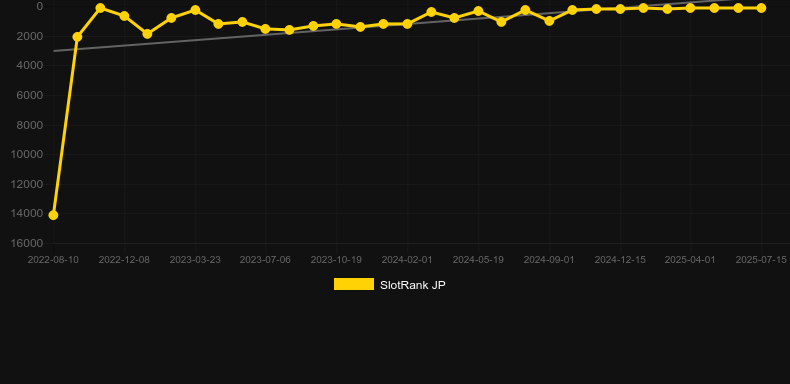Click the data point above 2024-09-01

point(549,21)
